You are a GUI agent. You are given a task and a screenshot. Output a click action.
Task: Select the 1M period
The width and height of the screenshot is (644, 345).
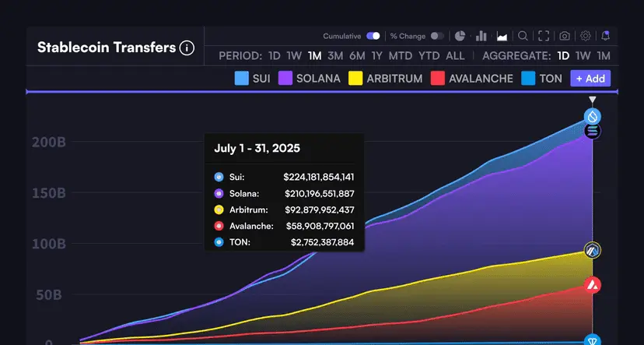[x=314, y=56]
